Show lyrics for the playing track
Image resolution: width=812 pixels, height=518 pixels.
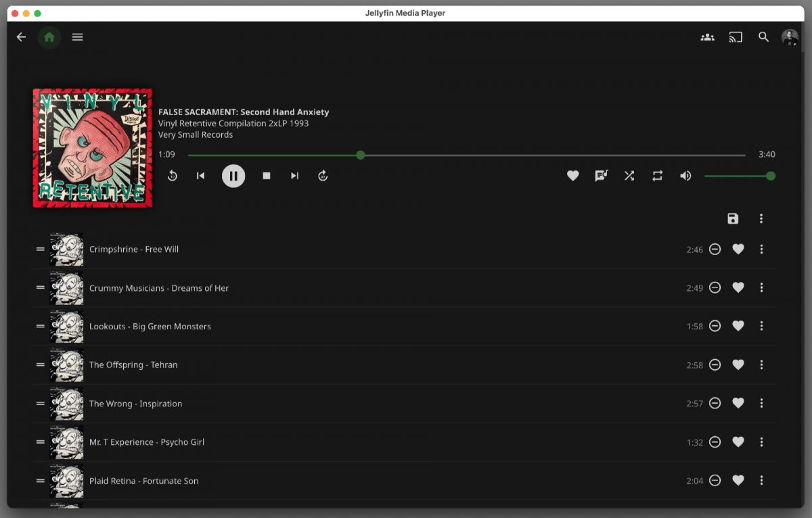coord(601,176)
